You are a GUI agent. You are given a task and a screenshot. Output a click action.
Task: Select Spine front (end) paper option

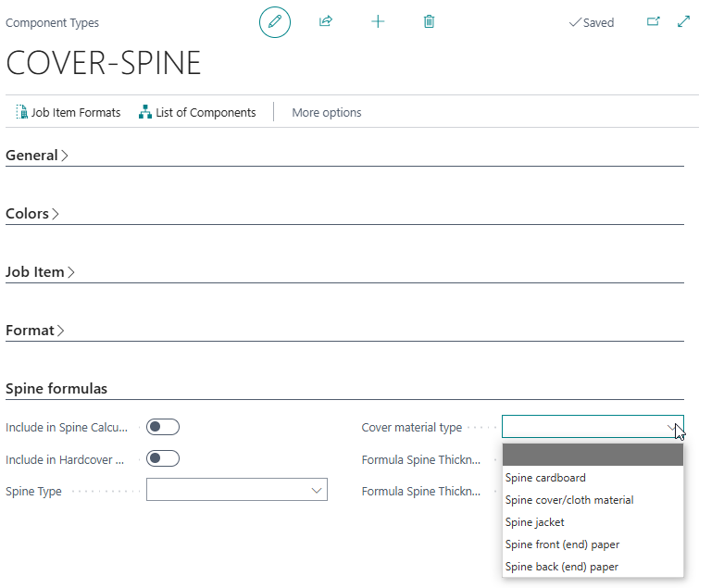[593, 544]
